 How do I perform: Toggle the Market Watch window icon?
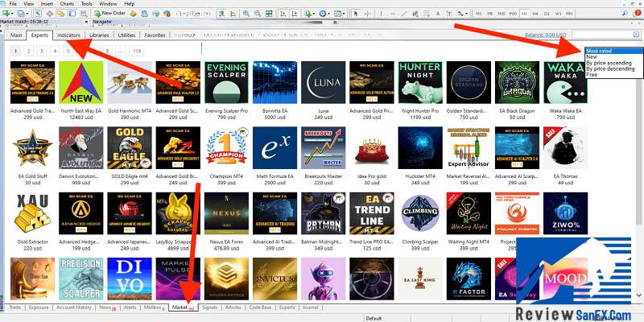click(37, 13)
